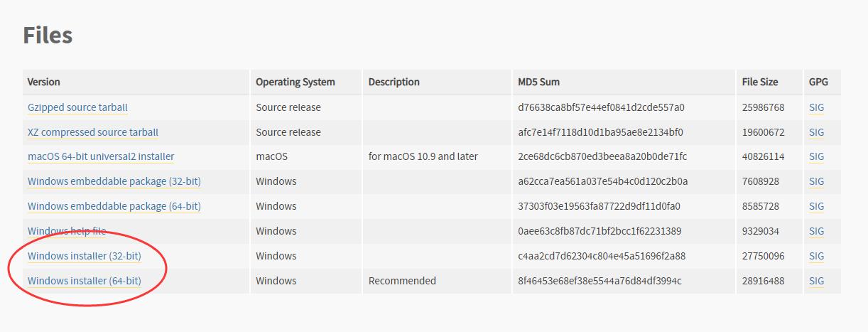Click the MD5 Sum column header
This screenshot has height=332, width=868.
(x=538, y=82)
